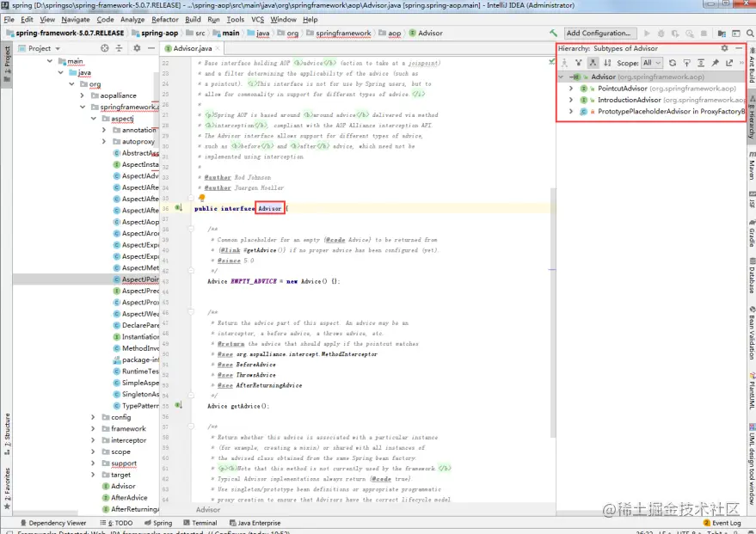This screenshot has height=534, width=756.
Task: Click the Run with Coverage icon
Action: click(x=675, y=34)
